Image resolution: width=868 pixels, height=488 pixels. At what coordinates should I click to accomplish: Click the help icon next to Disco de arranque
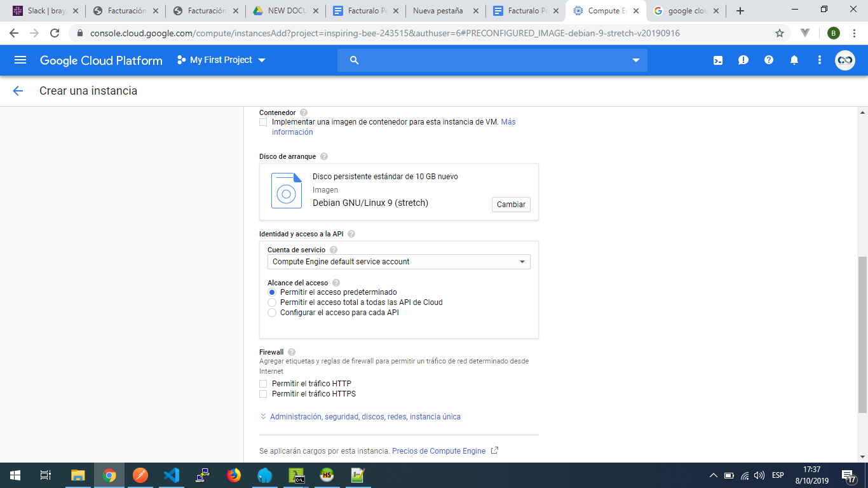click(324, 156)
